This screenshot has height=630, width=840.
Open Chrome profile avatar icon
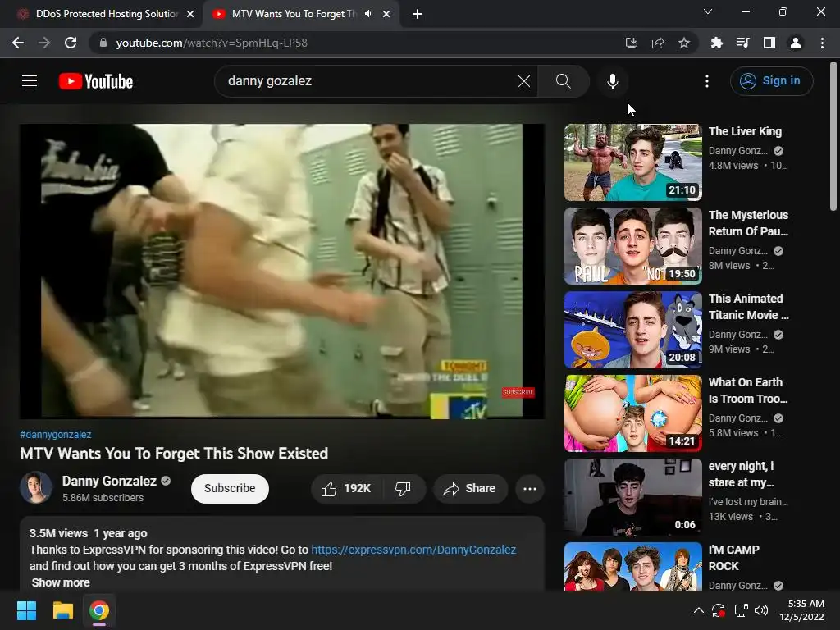pyautogui.click(x=796, y=43)
